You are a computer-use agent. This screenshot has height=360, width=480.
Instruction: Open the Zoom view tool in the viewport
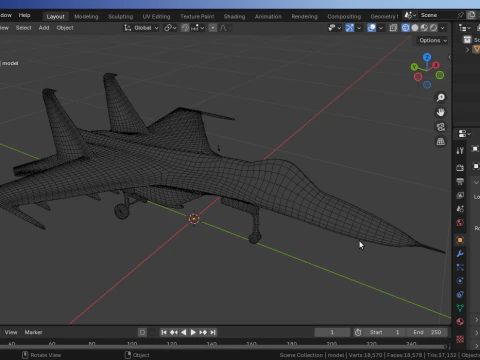(x=441, y=97)
